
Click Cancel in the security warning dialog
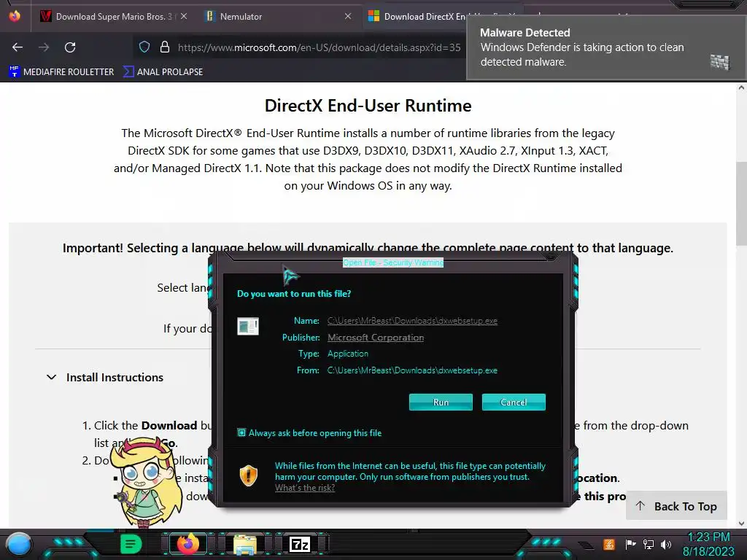point(514,402)
